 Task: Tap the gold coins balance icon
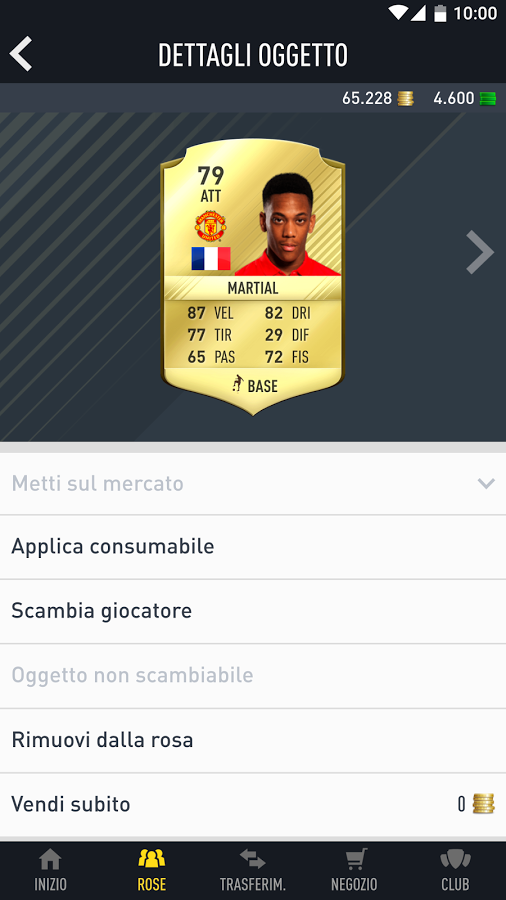(x=406, y=99)
